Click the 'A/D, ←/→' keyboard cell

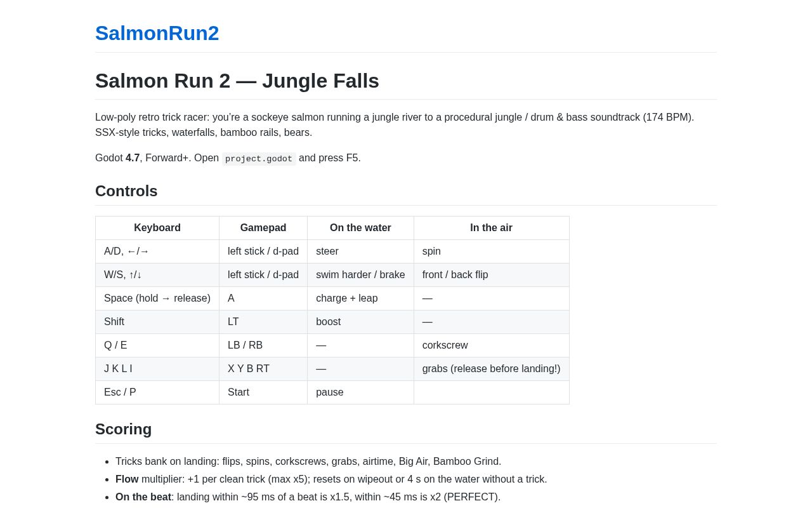tap(157, 251)
